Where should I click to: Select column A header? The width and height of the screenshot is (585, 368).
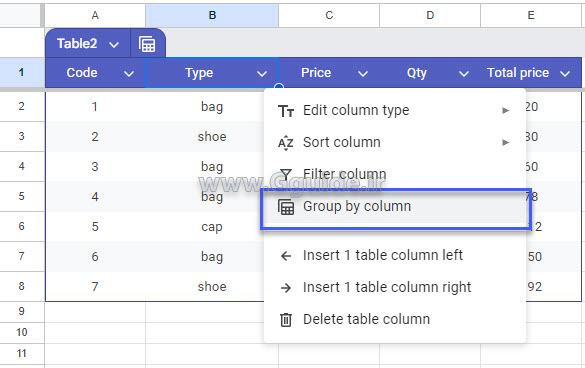(x=95, y=15)
